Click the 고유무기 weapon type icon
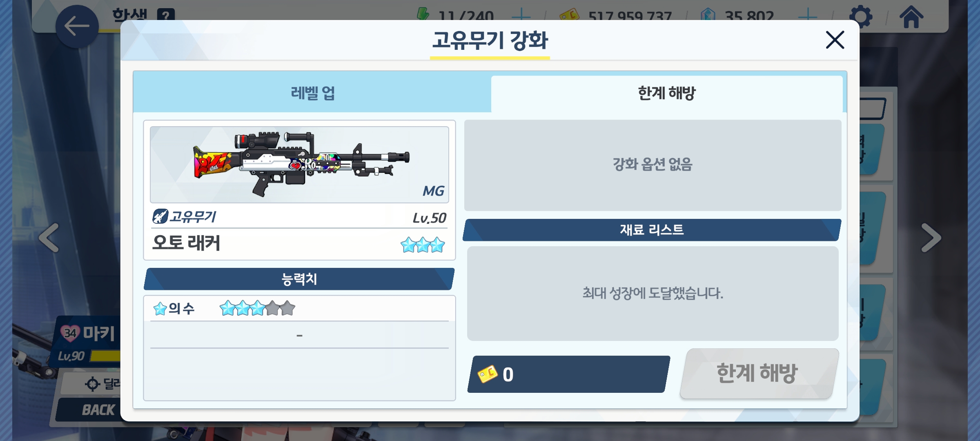Image resolution: width=980 pixels, height=441 pixels. point(160,216)
